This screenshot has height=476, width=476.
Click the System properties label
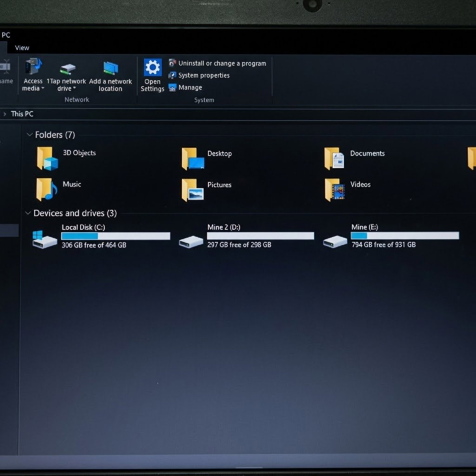click(204, 75)
